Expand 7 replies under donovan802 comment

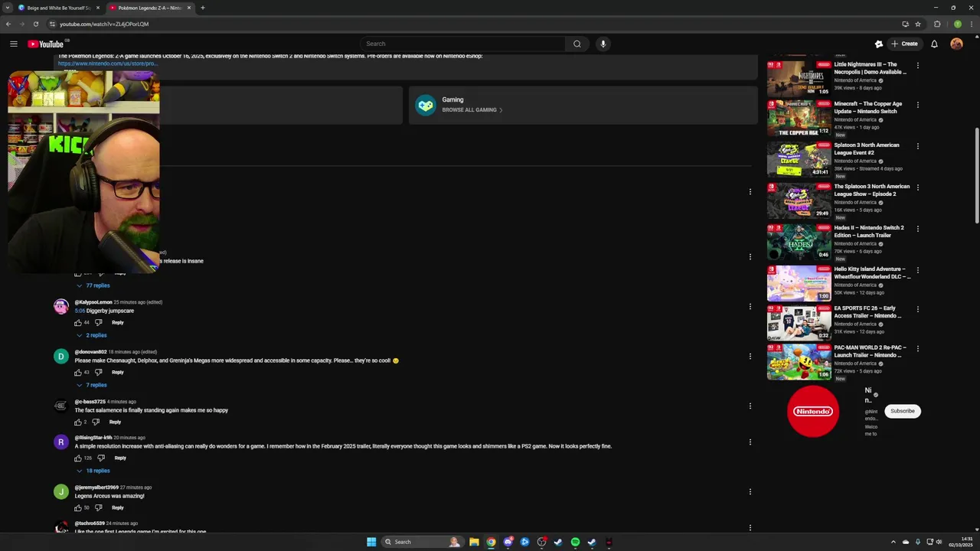(91, 385)
